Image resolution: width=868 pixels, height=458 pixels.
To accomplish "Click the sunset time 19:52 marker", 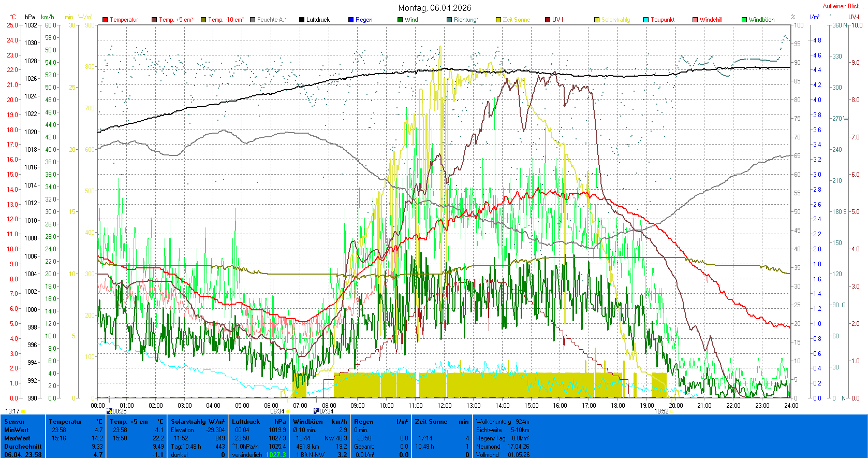I will click(661, 411).
